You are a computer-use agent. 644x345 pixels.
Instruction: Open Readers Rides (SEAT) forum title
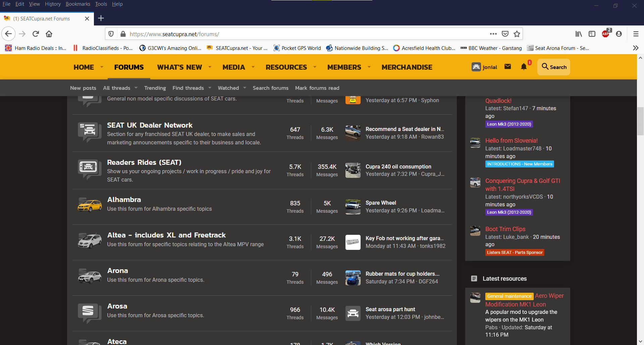pos(144,162)
